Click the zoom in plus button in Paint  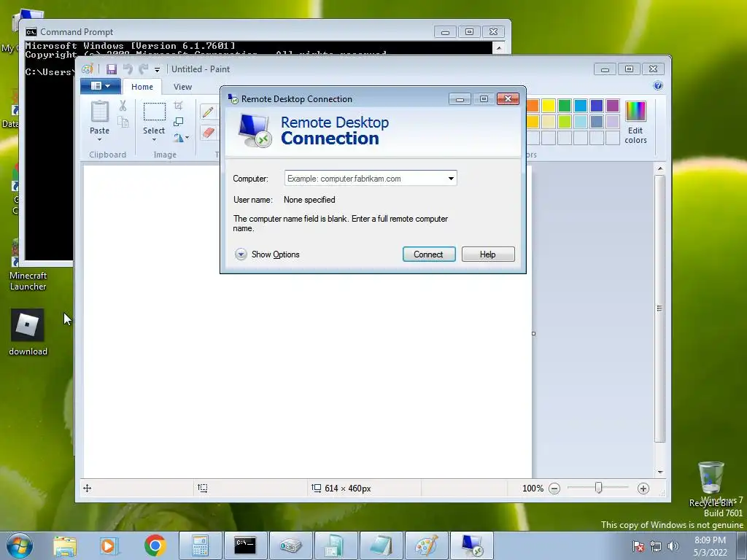coord(643,489)
